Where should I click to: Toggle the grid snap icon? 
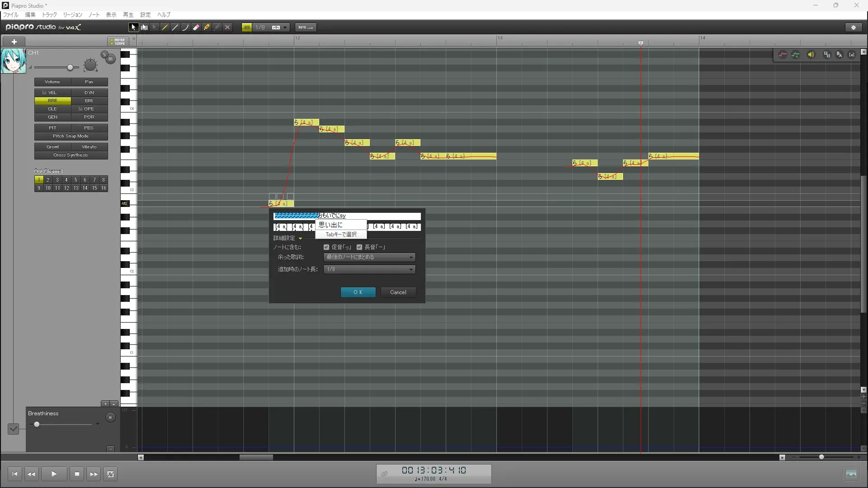click(x=247, y=28)
